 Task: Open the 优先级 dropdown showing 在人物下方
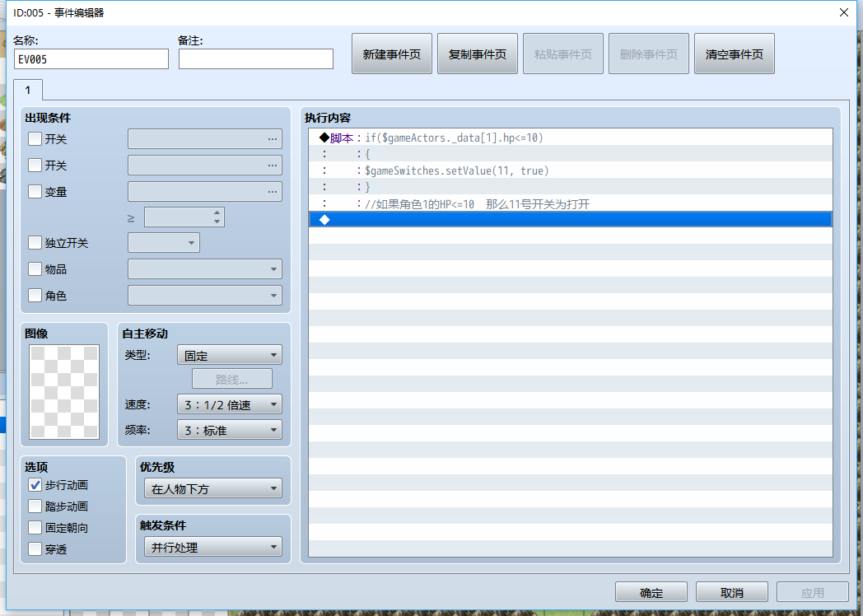213,488
